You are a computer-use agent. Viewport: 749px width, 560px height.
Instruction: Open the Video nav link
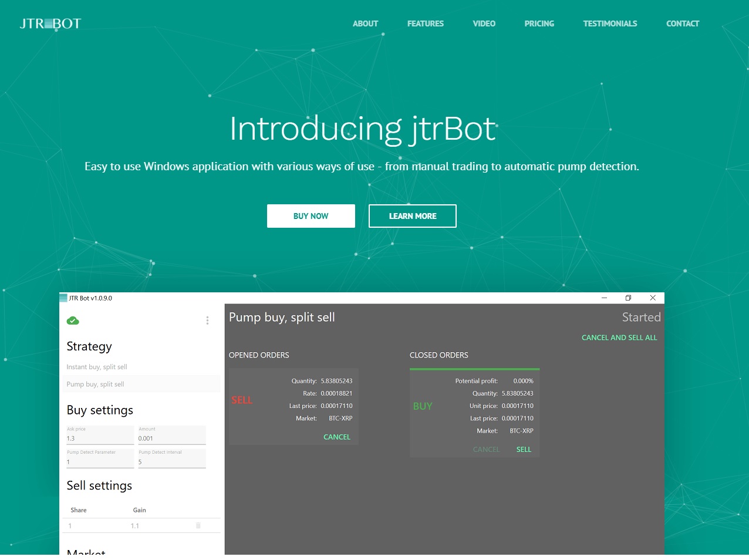[484, 23]
